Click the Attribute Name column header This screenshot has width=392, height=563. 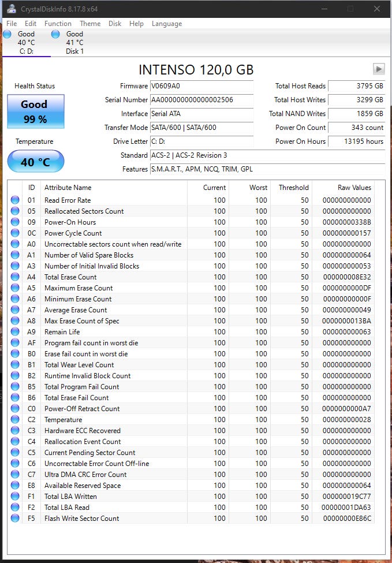coord(114,188)
